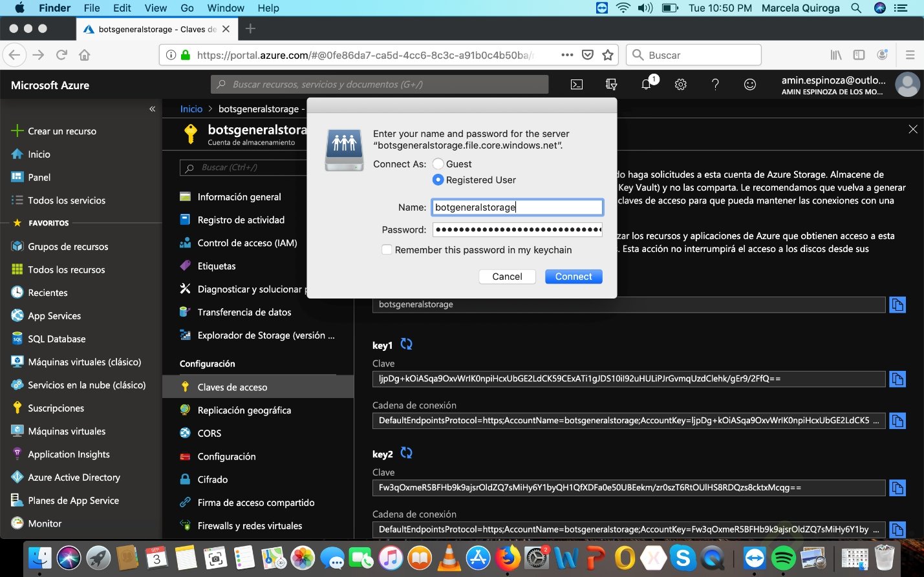This screenshot has height=577, width=924.
Task: Copy the key2 Clave value
Action: 897,488
